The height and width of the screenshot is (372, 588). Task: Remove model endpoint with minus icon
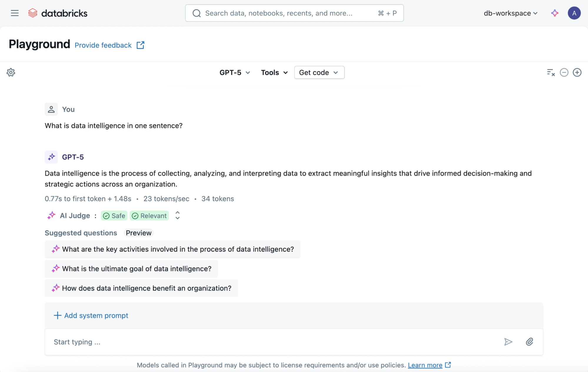coord(564,72)
